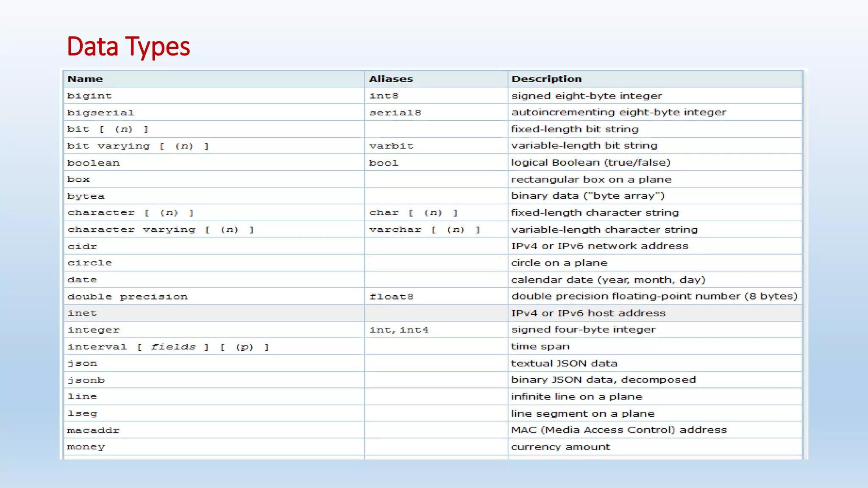The image size is (868, 488).
Task: Click 'textual JSON data' description
Action: (x=564, y=363)
